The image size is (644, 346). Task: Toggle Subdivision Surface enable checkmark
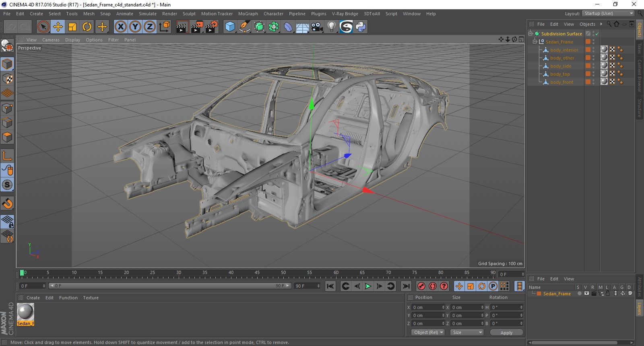(597, 34)
